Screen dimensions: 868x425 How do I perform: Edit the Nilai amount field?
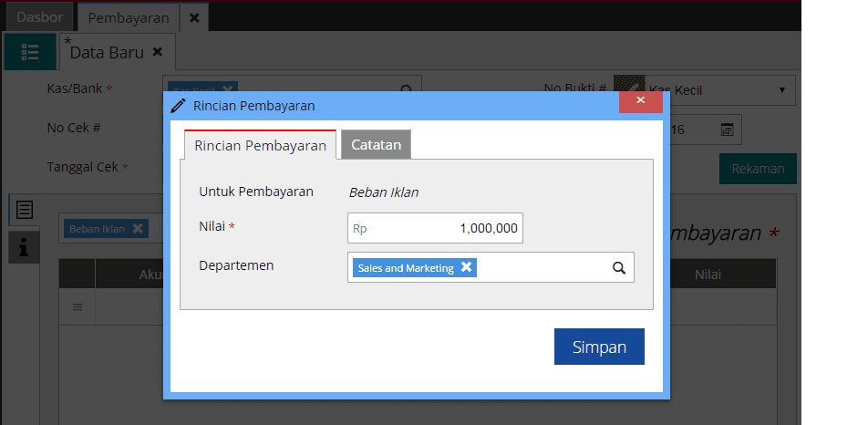pyautogui.click(x=435, y=228)
